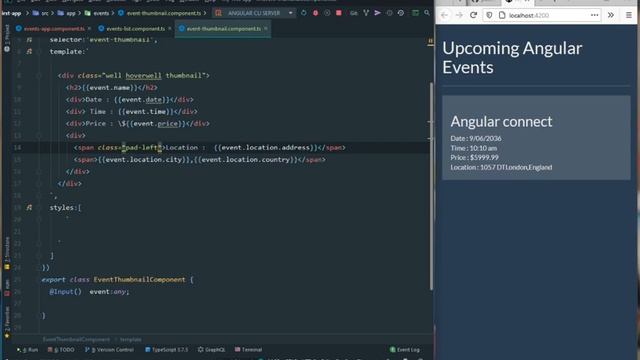Screen dimensions: 640x360
Task: Click the page info icon beside localhost in the address bar
Action: 502,15
